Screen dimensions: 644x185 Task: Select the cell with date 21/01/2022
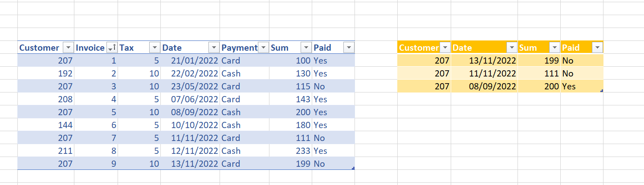[x=191, y=60]
